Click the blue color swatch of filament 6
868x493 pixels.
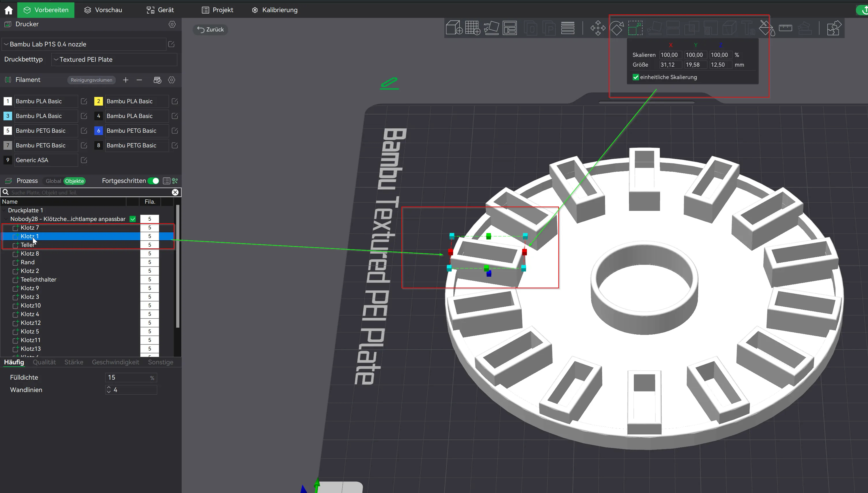pos(98,131)
